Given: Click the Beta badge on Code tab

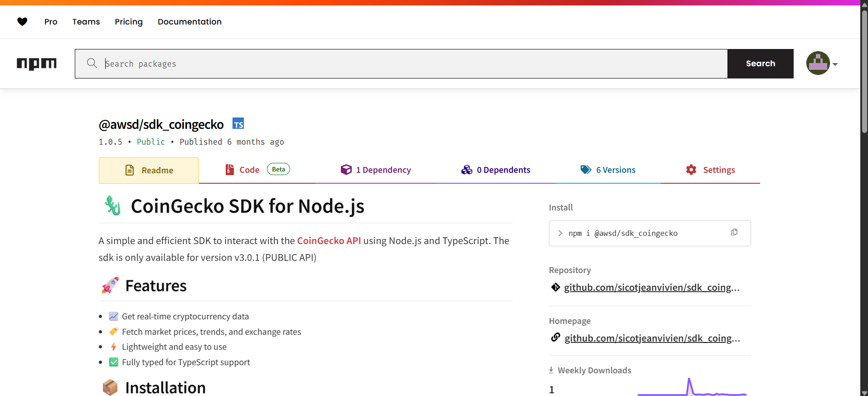Looking at the screenshot, I should (278, 169).
